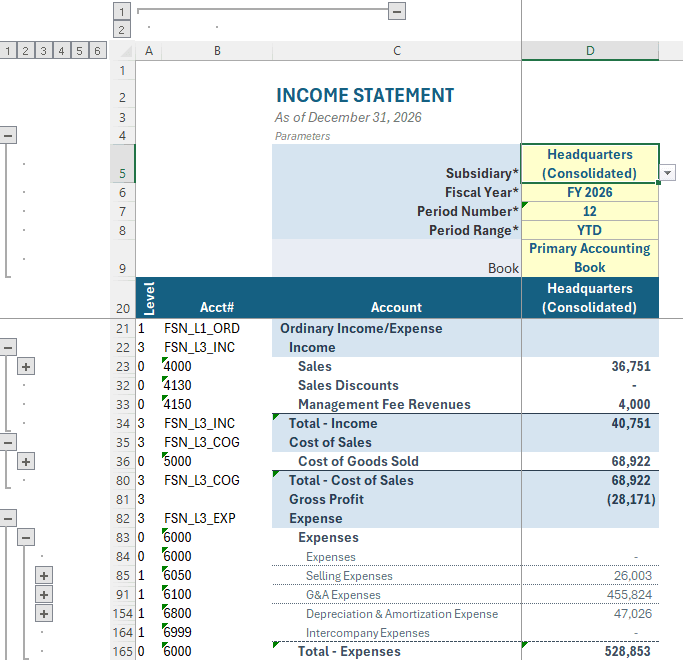Collapse the Expense group beside row 82
This screenshot has width=683, height=660.
[x=8, y=518]
